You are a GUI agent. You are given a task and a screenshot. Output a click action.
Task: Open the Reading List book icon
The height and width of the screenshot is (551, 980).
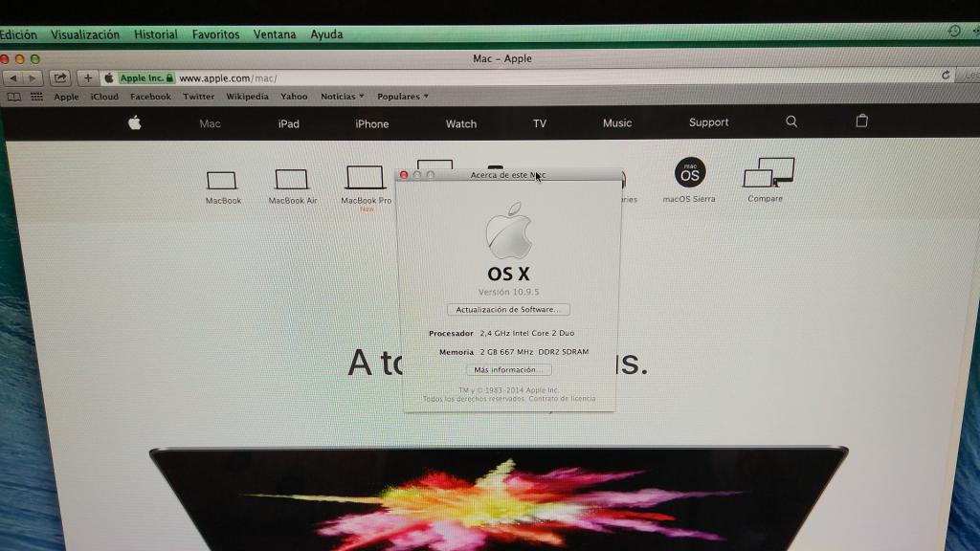tap(13, 97)
